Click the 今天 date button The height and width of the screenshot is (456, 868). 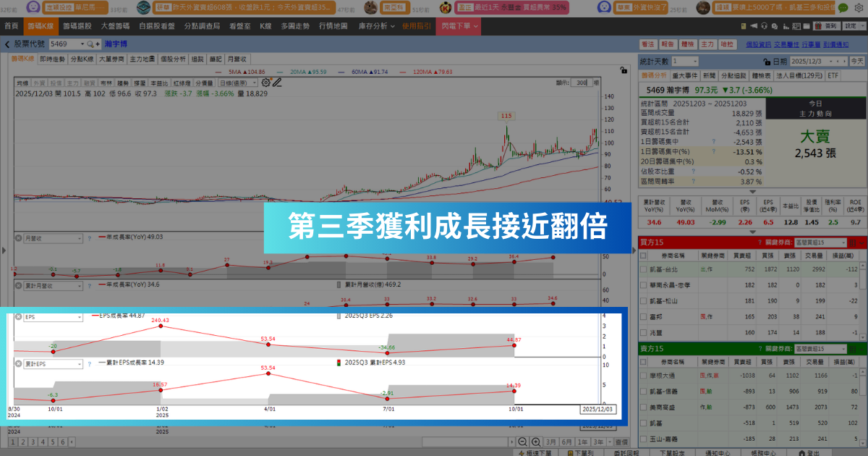857,62
